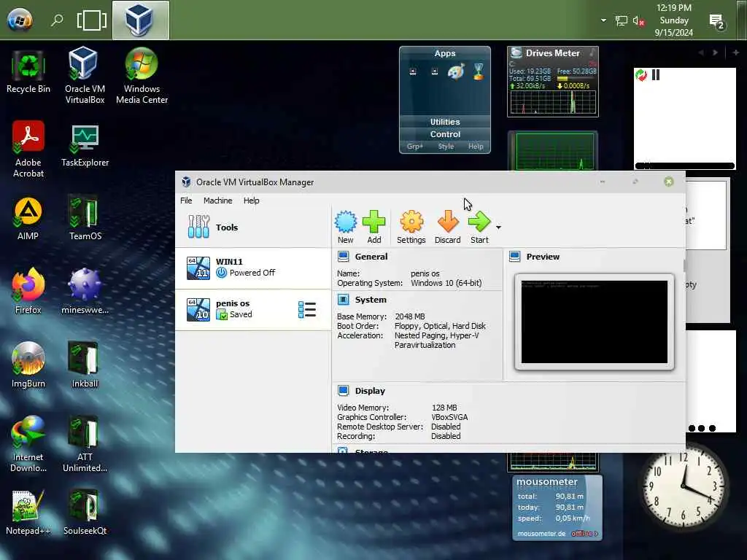Open the Task View taskbar button
This screenshot has height=560, width=747.
coord(91,20)
